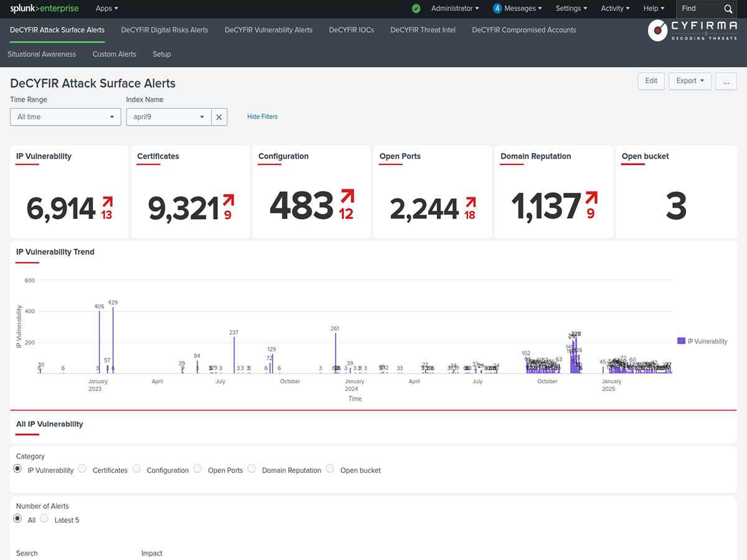
Task: Click the Open bucket value 3
Action: 676,207
